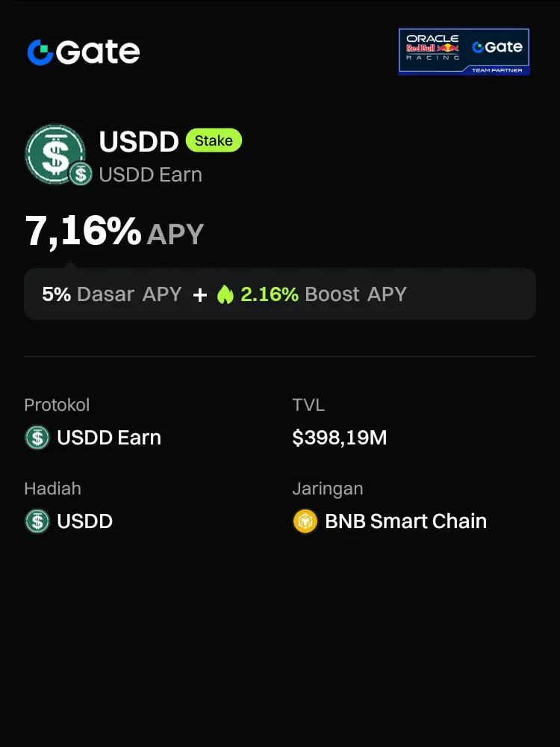Click the Gate logo at top left

83,52
